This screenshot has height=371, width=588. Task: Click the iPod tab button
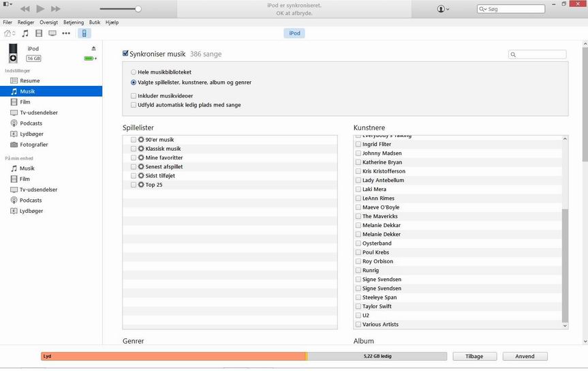click(x=294, y=33)
